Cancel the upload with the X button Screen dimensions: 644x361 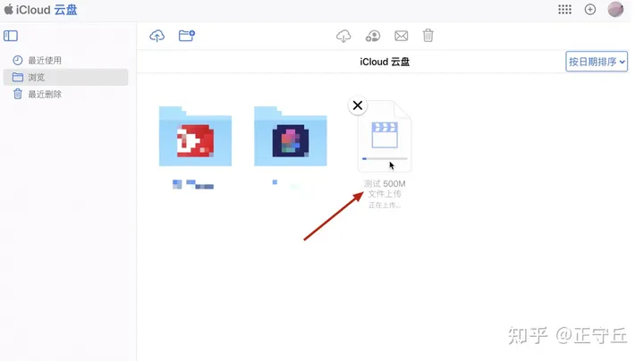(357, 105)
